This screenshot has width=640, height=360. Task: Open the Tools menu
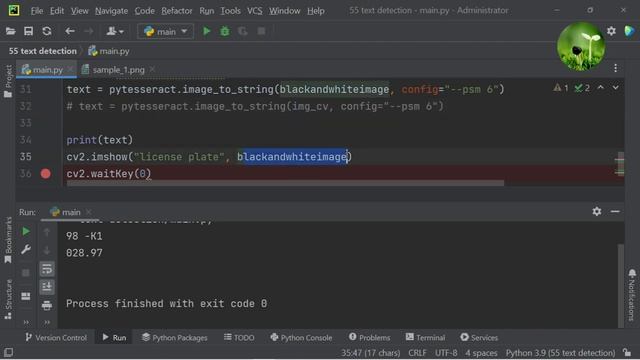click(x=231, y=11)
